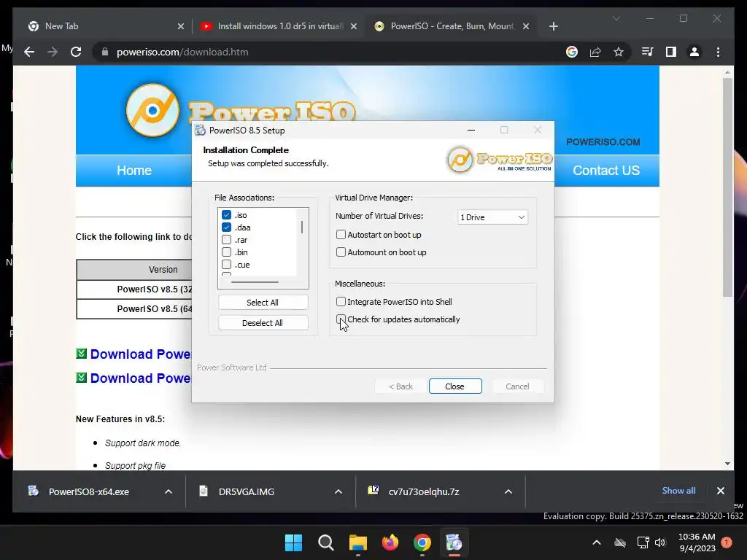Expand cv7u73oelqhu.7z download options
The height and width of the screenshot is (560, 747).
(x=508, y=491)
